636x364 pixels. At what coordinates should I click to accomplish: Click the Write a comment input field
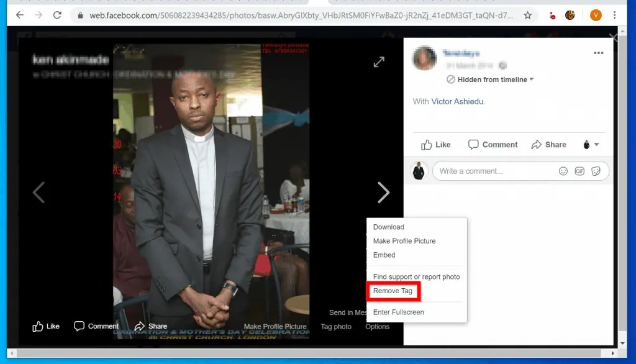coord(491,171)
